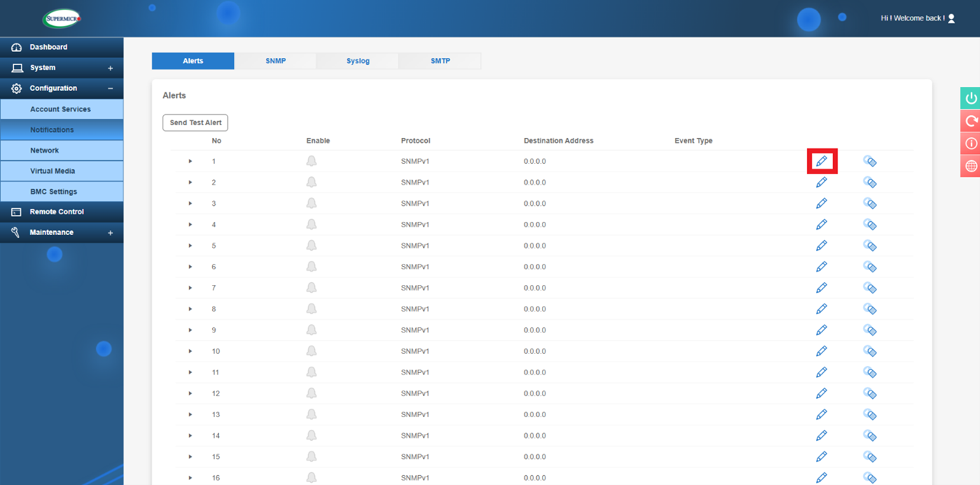
Task: Open Remote Control page
Action: 62,212
